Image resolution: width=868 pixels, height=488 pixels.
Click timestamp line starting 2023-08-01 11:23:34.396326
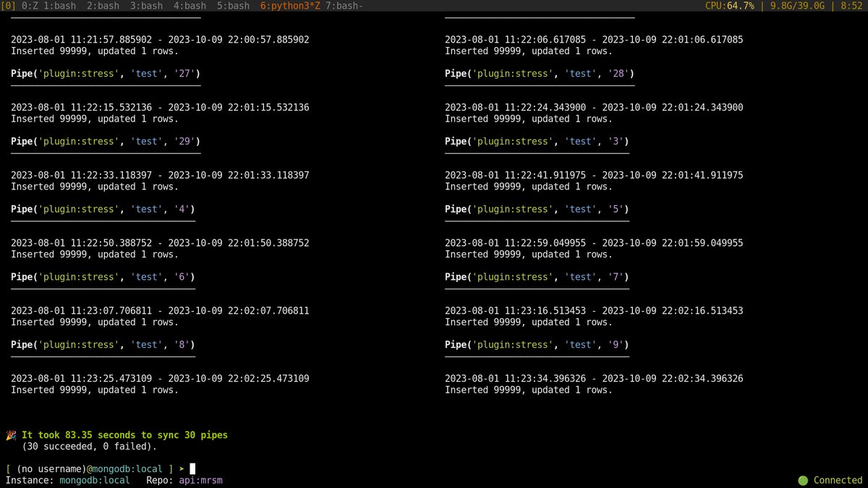594,379
